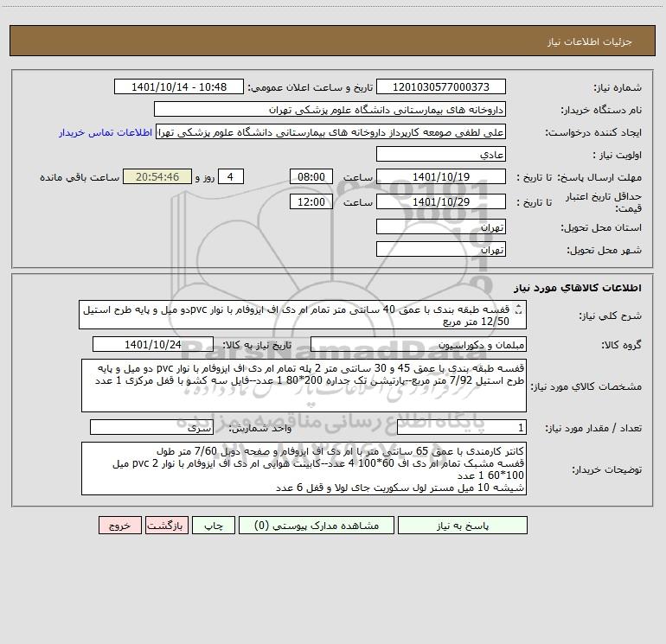The image size is (666, 644).
Task: Click the تاریخ نیاز به کالا field 1401/10/24
Action: [x=153, y=344]
